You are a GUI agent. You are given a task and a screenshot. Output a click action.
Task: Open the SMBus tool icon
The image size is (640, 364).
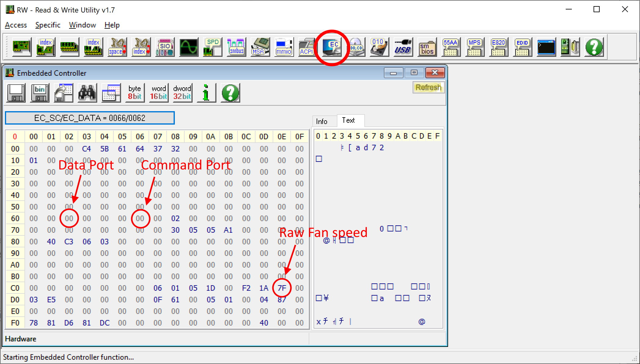click(x=236, y=47)
